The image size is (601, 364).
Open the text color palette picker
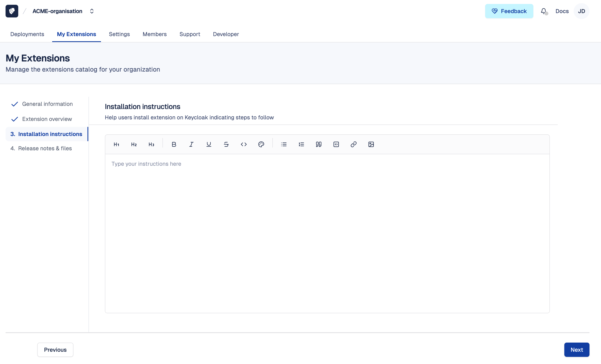coord(261,144)
